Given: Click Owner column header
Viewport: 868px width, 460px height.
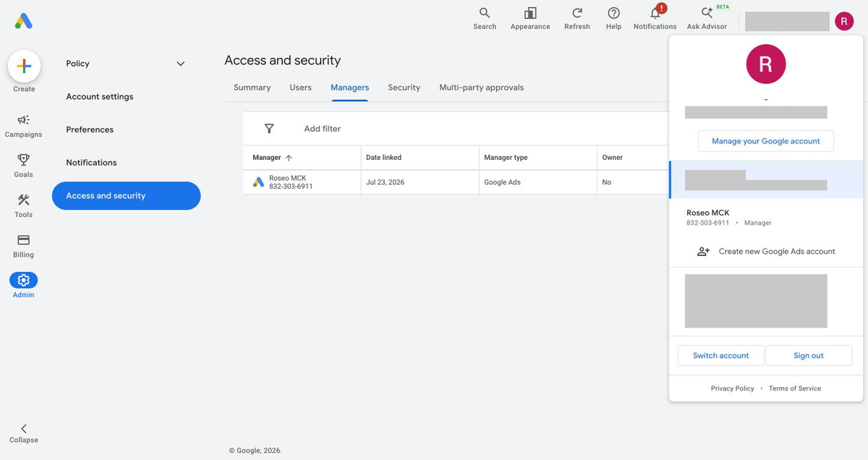Looking at the screenshot, I should [x=612, y=158].
